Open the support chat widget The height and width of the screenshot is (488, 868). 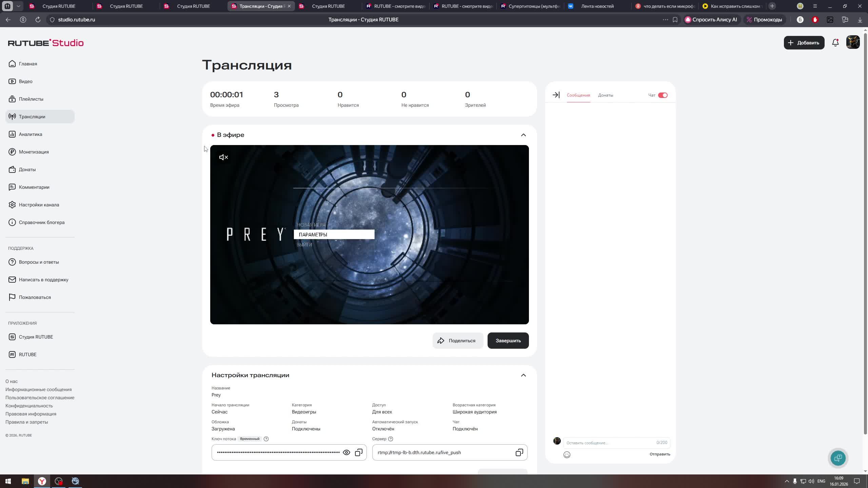click(838, 458)
